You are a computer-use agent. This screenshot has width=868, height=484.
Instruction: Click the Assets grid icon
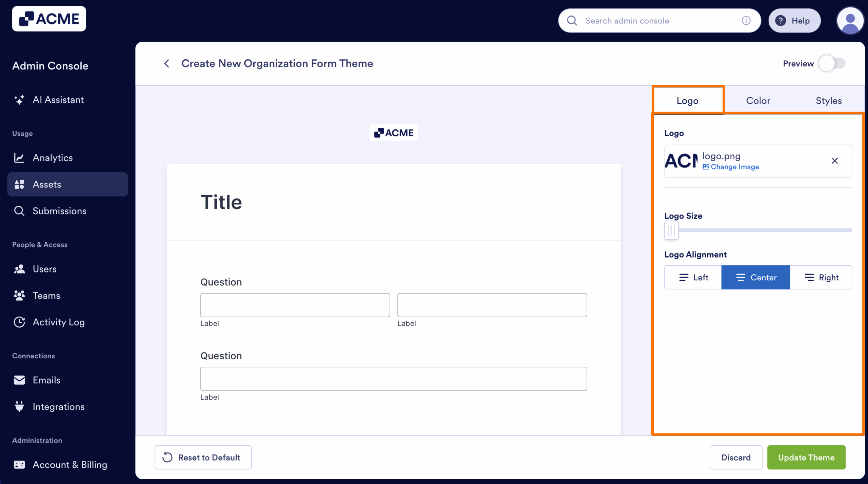[x=19, y=184]
